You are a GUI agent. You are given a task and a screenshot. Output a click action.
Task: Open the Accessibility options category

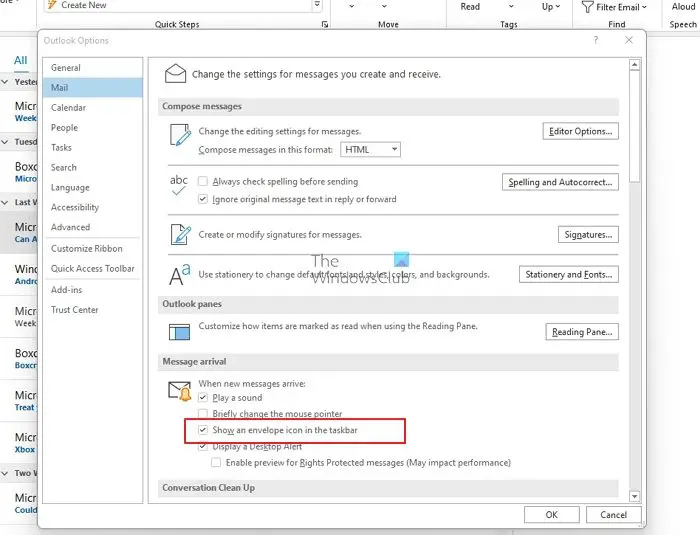pyautogui.click(x=93, y=207)
